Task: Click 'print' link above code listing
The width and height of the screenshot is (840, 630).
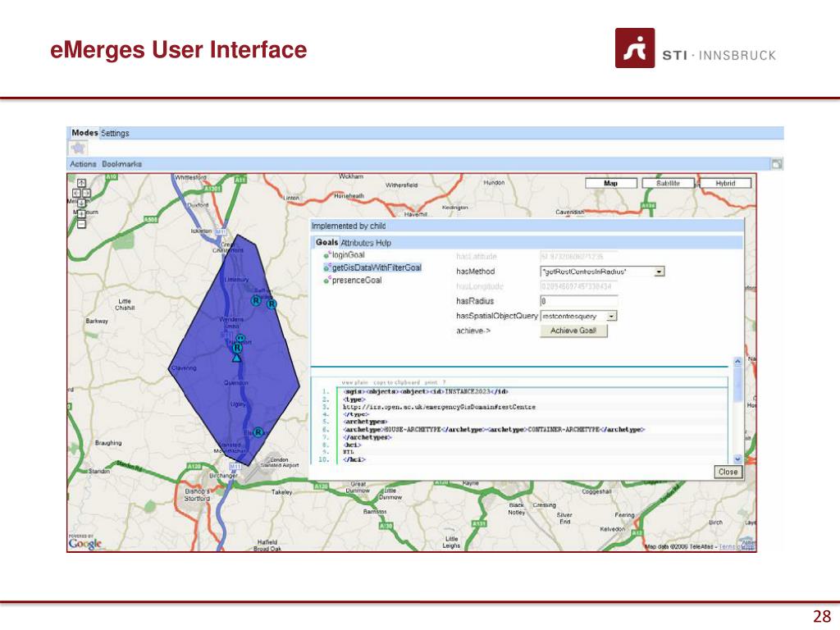Action: 431,382
